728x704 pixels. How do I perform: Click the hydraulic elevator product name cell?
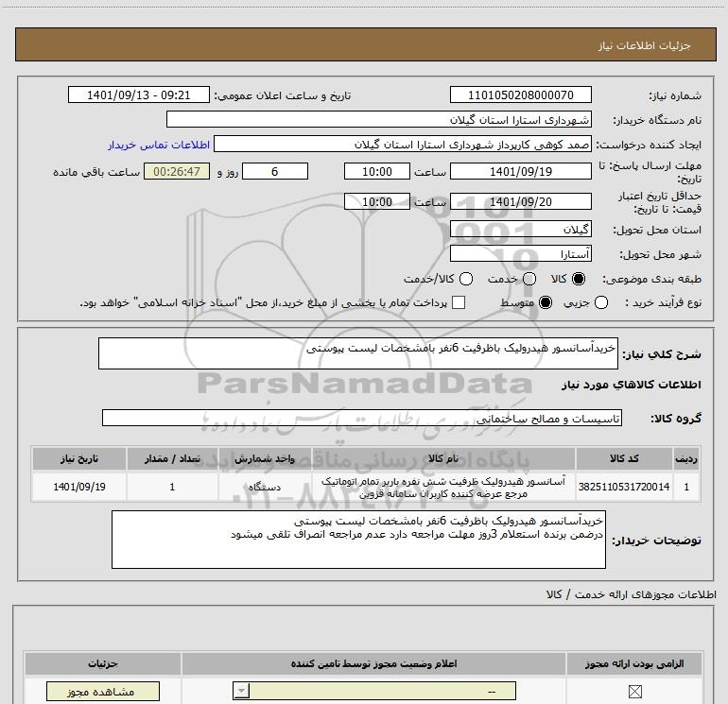coord(443,487)
